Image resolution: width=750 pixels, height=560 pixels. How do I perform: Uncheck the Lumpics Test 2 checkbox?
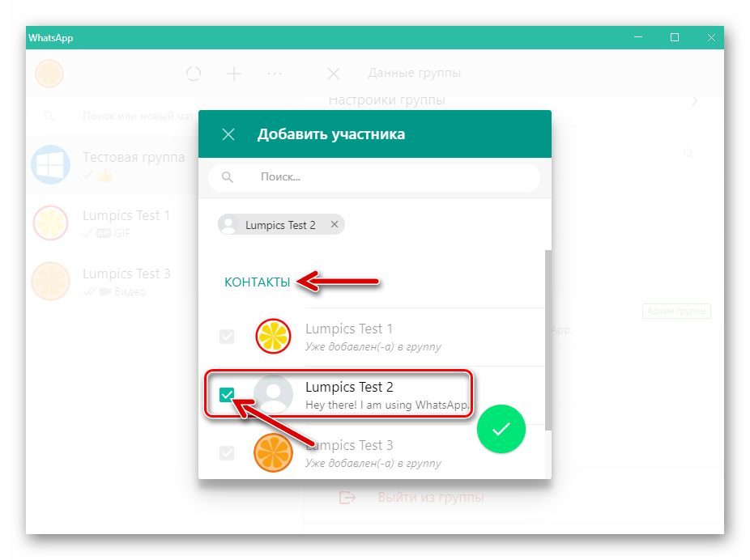[227, 395]
